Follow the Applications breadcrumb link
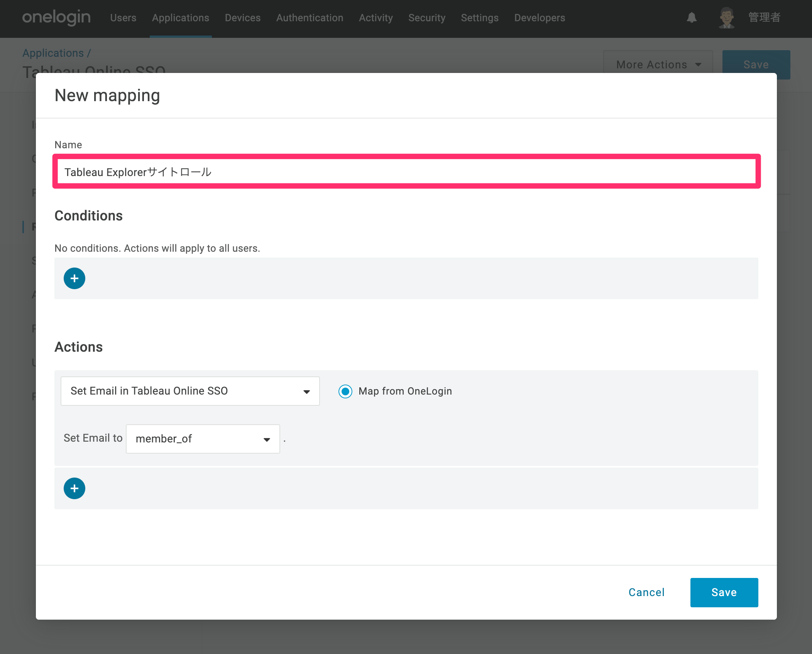 click(53, 53)
